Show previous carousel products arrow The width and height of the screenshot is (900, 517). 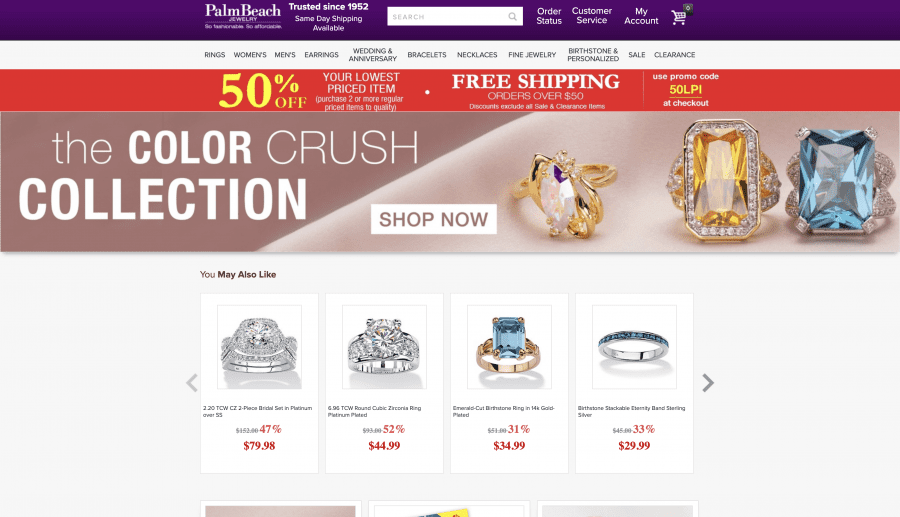click(x=192, y=383)
